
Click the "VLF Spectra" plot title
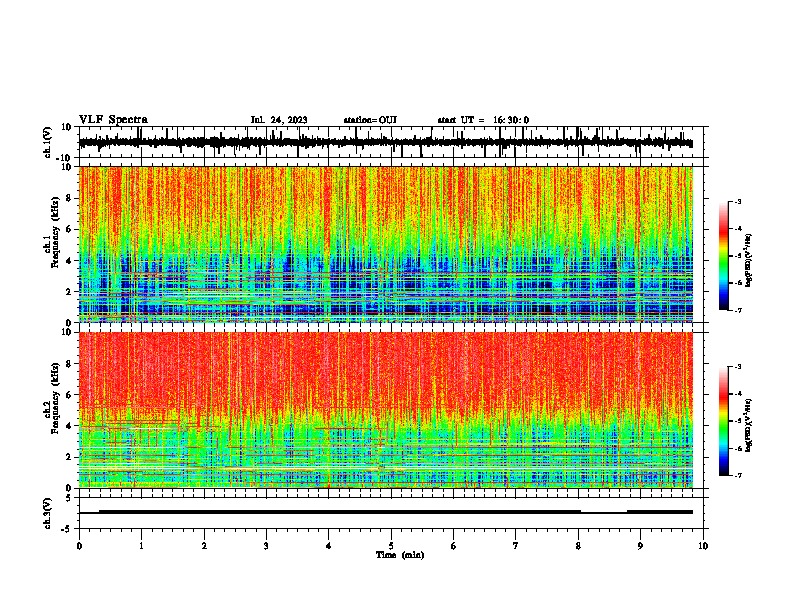coord(113,120)
